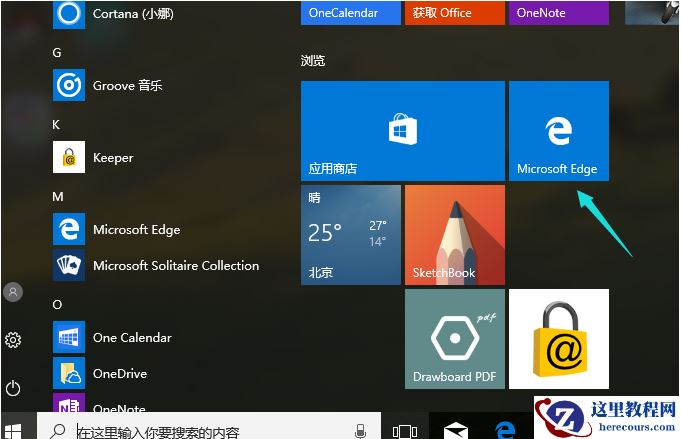
Task: Click the letter M group header
Action: pyautogui.click(x=58, y=197)
